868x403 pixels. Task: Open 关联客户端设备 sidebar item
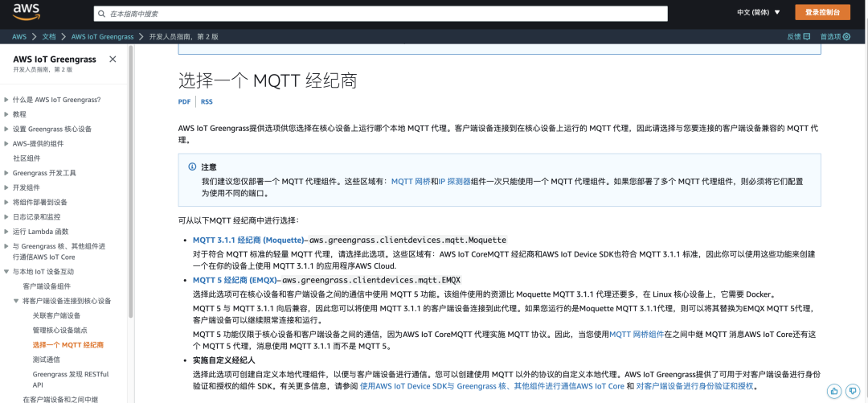[x=56, y=315]
